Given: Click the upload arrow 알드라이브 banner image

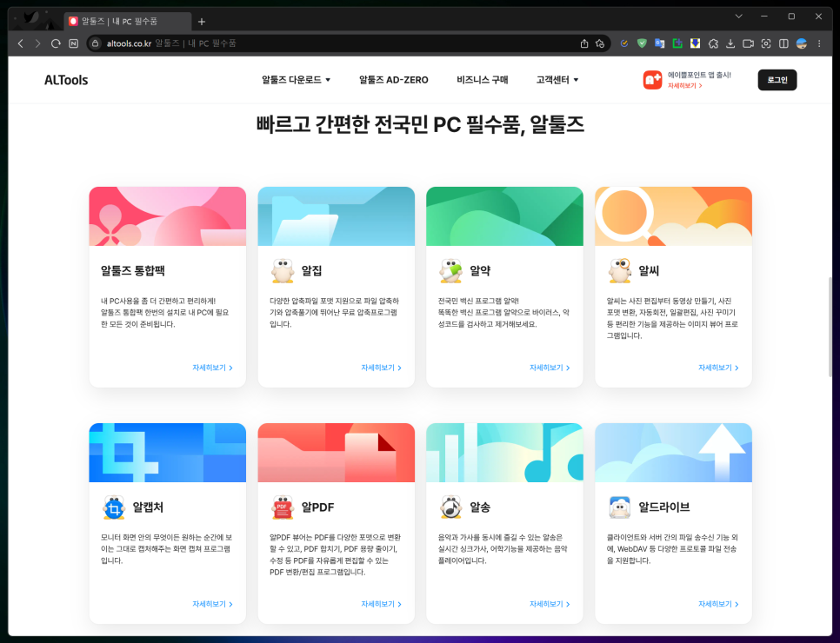Looking at the screenshot, I should pyautogui.click(x=673, y=453).
